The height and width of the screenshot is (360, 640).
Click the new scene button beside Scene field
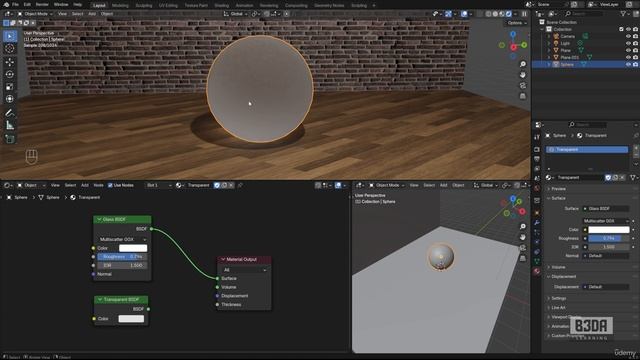(574, 4)
